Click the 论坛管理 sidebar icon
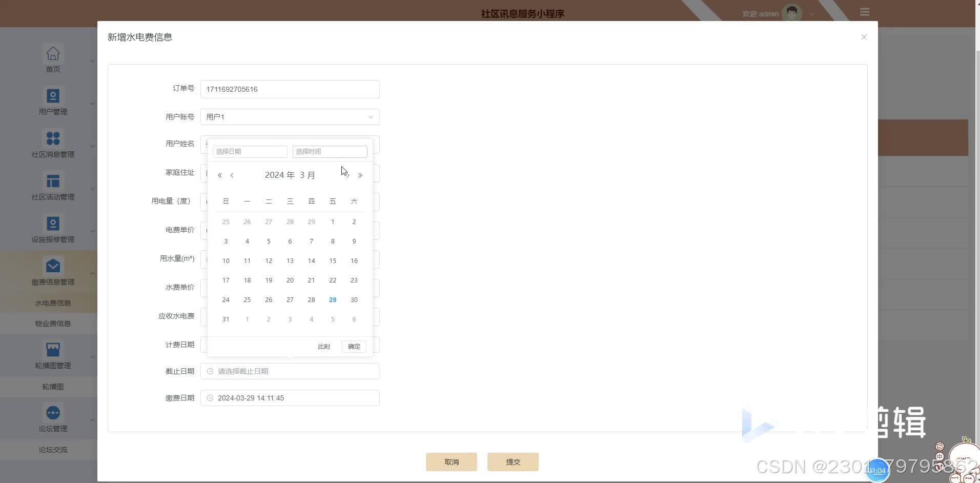 click(53, 413)
